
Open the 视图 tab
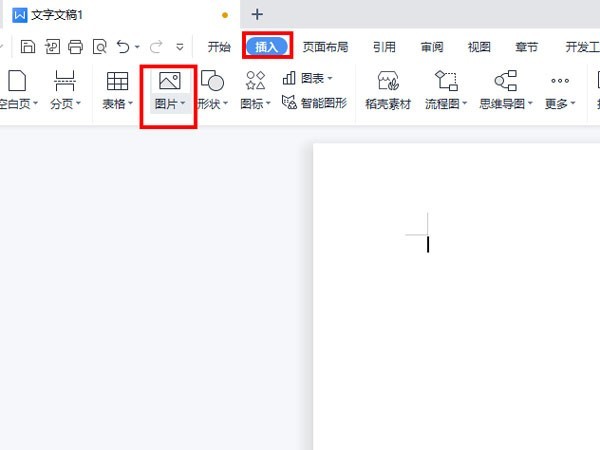(x=479, y=47)
